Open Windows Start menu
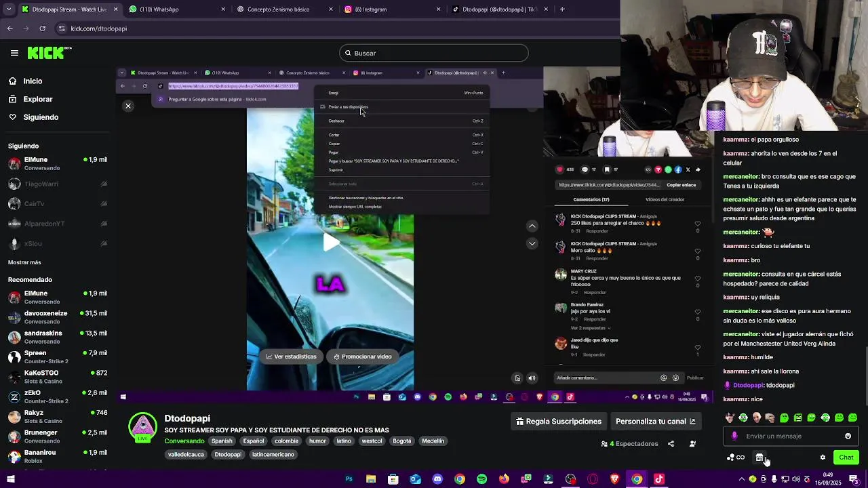The height and width of the screenshot is (488, 868). (10, 479)
